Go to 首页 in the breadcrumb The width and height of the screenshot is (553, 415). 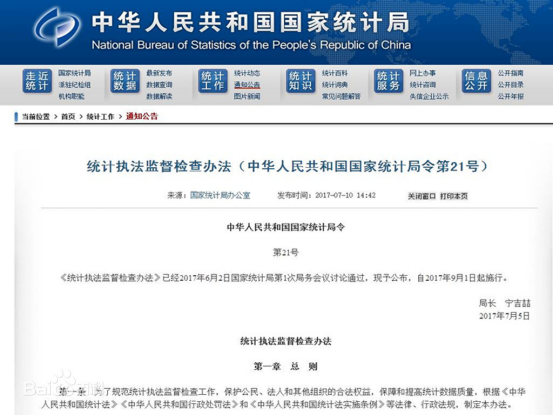coord(68,117)
